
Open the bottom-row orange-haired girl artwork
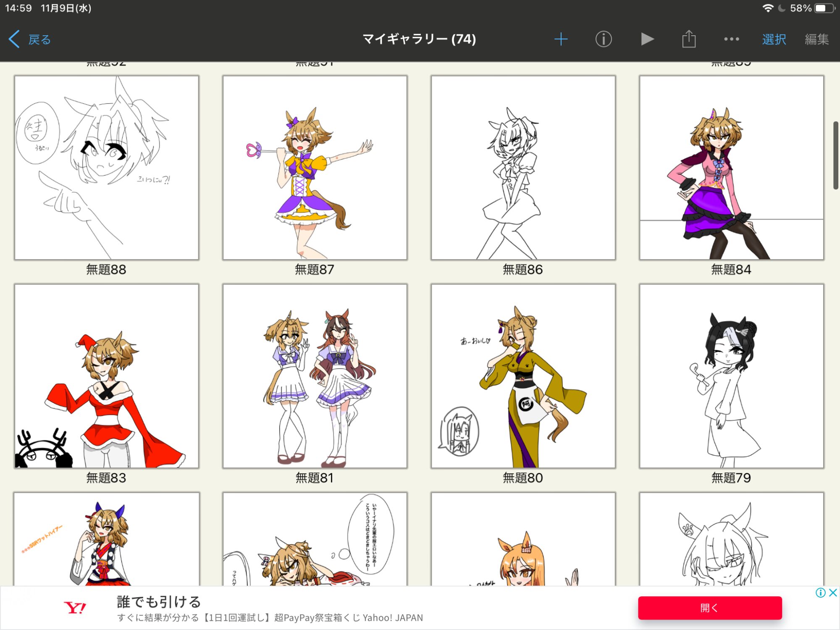(523, 539)
